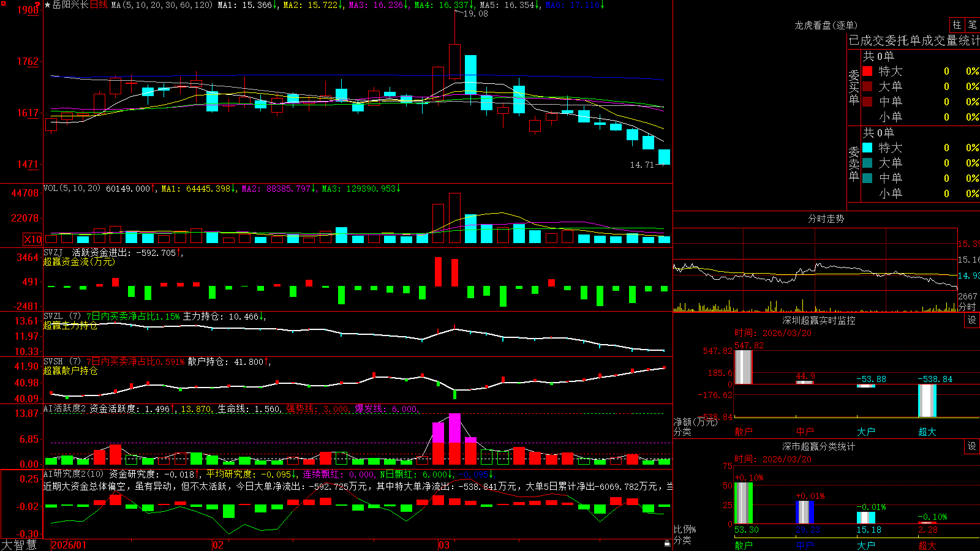Screen dimensions: 980x551
Task: Click the dark red 大单 buy-order square
Action: [867, 86]
